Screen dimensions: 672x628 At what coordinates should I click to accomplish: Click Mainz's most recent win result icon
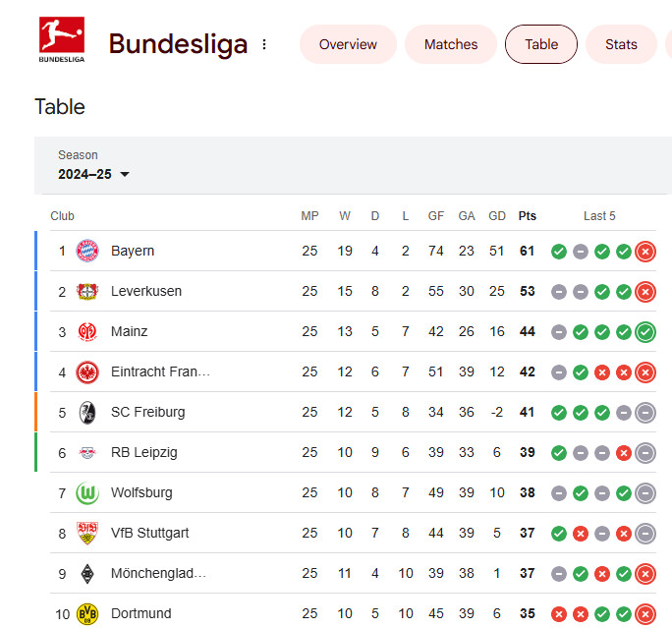click(645, 331)
